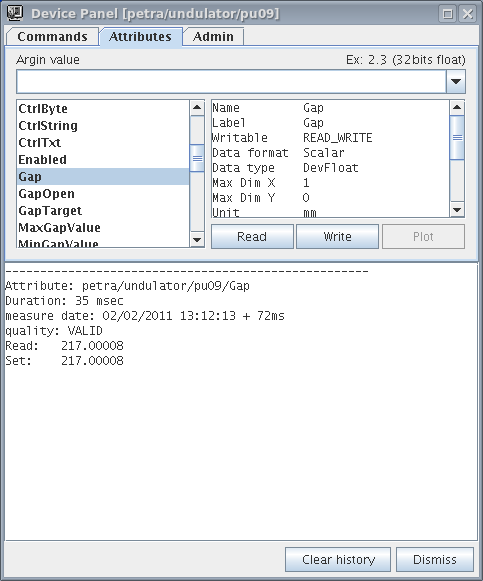Select the GapTarget attribute
The height and width of the screenshot is (581, 483).
point(103,211)
